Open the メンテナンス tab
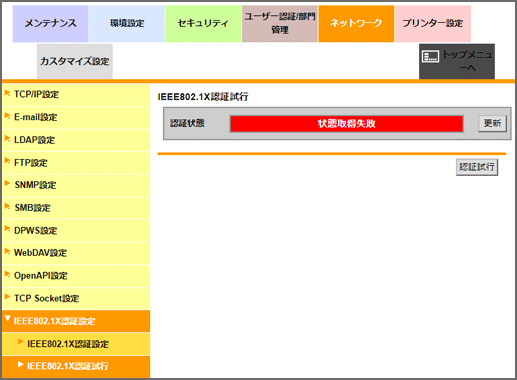This screenshot has height=380, width=517. click(x=51, y=23)
